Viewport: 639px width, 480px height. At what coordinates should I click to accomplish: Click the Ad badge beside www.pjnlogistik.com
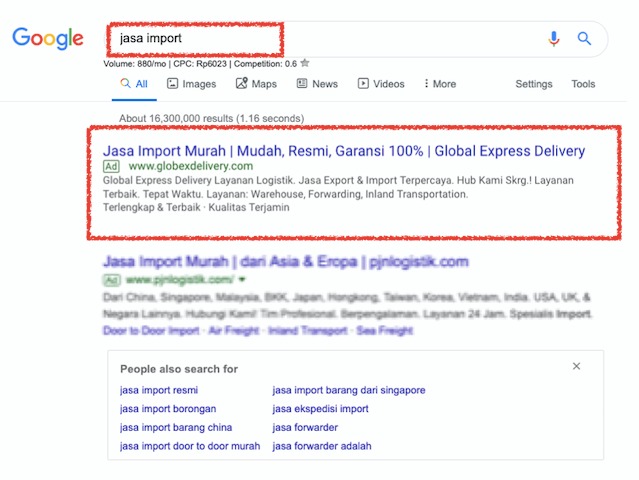111,280
